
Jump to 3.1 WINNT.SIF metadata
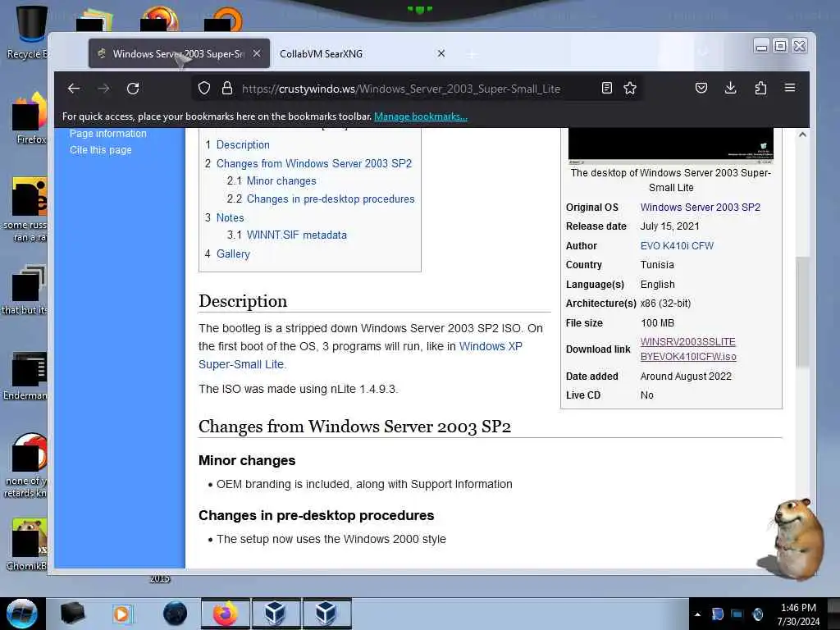[x=296, y=235]
